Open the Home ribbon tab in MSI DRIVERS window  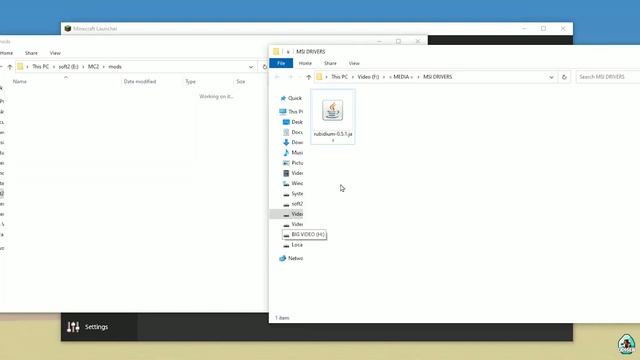click(x=305, y=63)
